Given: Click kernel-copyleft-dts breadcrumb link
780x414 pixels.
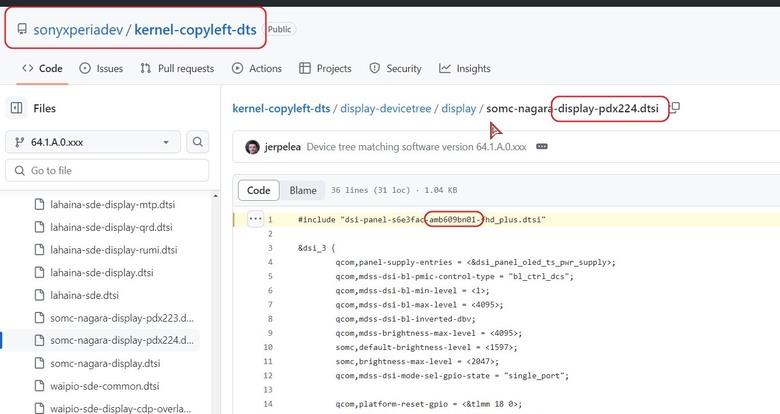Looking at the screenshot, I should point(281,108).
